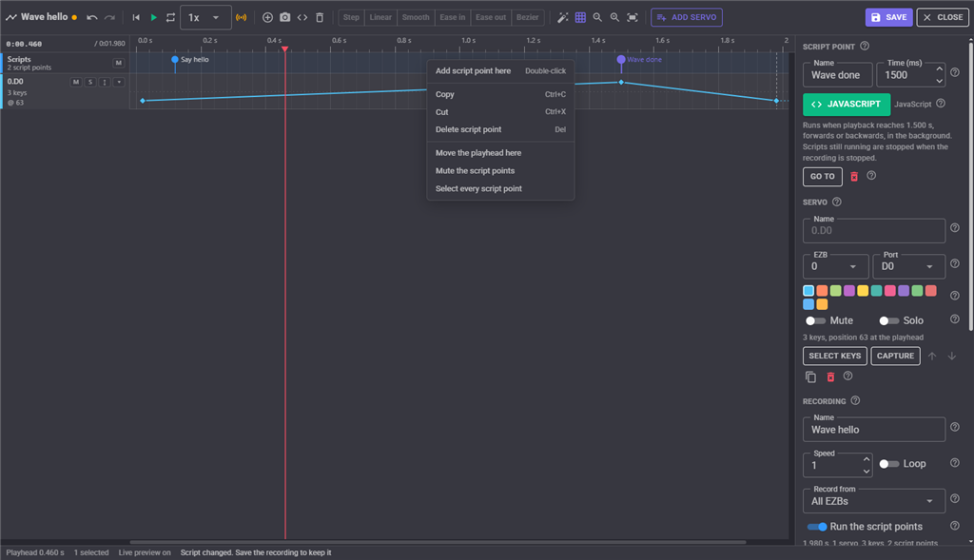The width and height of the screenshot is (974, 560).
Task: Zoom out the timeline
Action: pyautogui.click(x=597, y=17)
